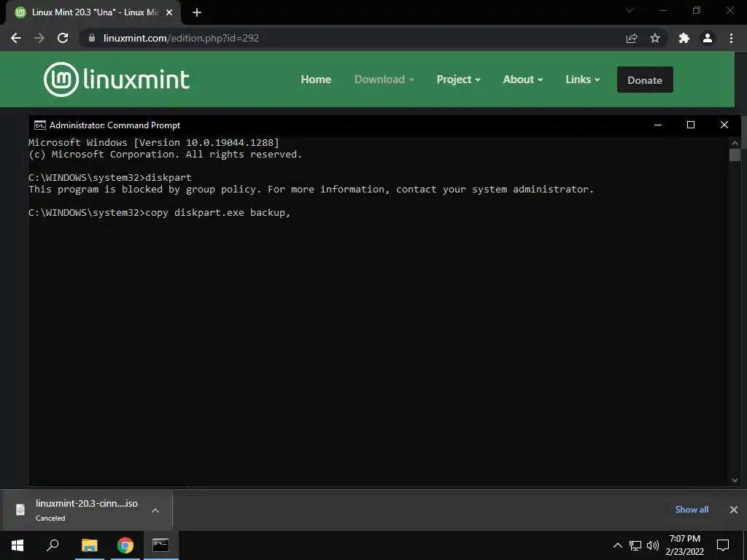Reload the Linux Mint page

(x=63, y=38)
